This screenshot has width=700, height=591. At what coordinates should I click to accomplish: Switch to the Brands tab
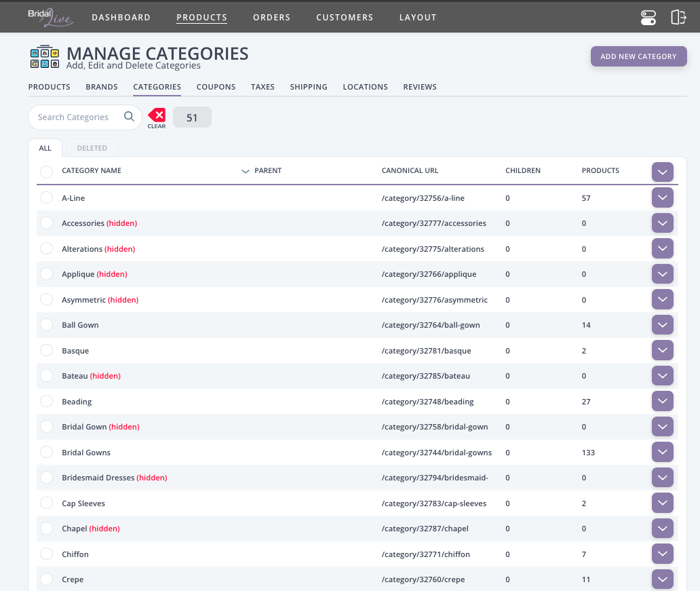(x=102, y=87)
